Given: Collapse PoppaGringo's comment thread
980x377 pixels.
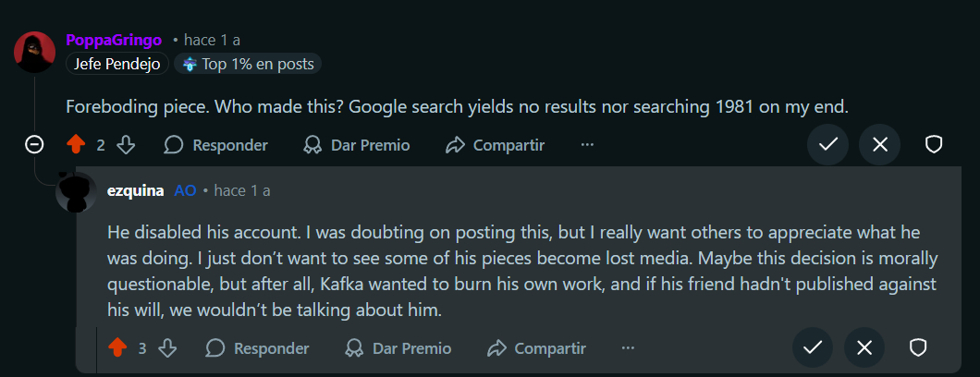Looking at the screenshot, I should (34, 145).
